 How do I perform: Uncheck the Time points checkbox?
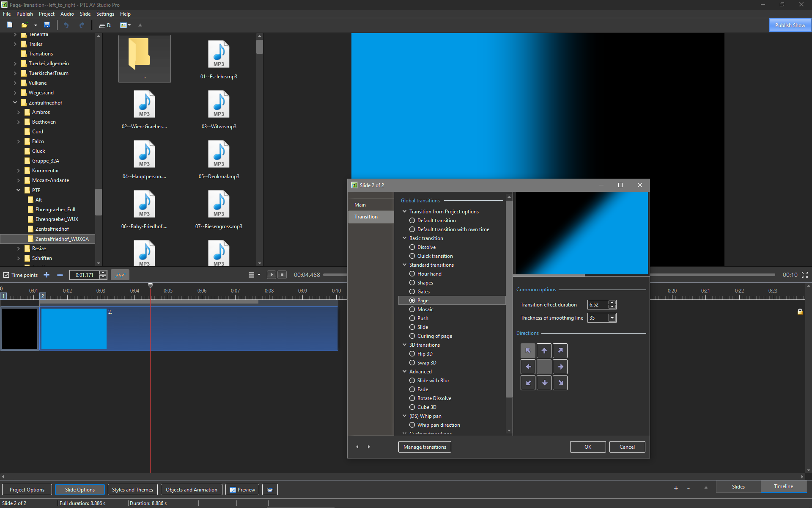pyautogui.click(x=6, y=275)
